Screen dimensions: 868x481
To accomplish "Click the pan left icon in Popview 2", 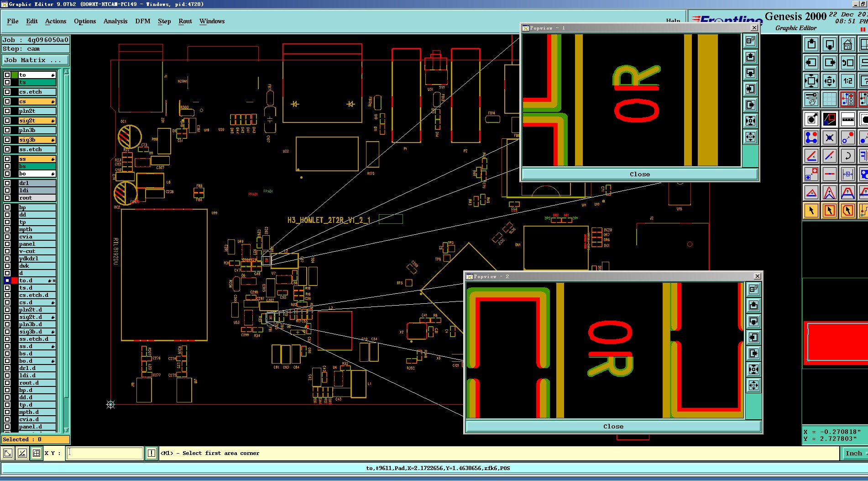I will (x=754, y=337).
